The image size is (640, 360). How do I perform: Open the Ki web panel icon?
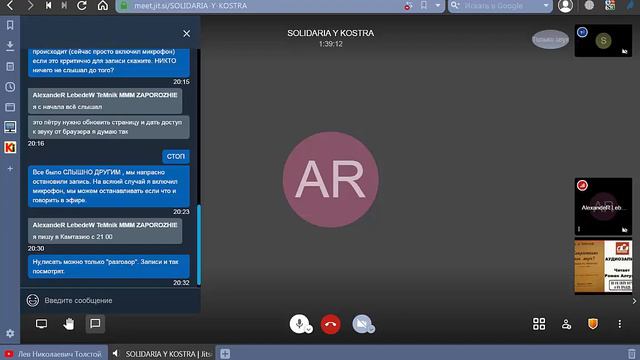click(x=10, y=147)
